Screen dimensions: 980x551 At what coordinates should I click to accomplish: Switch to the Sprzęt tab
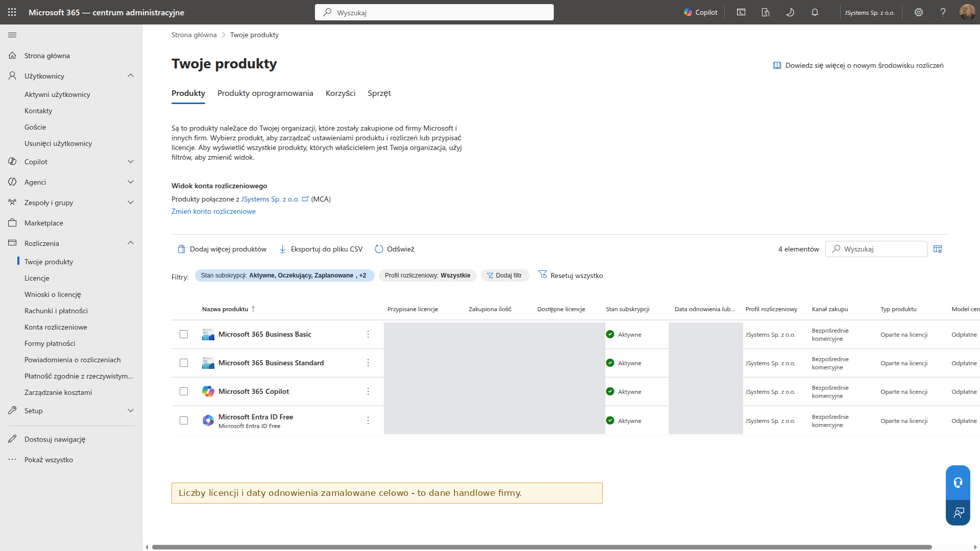point(379,93)
